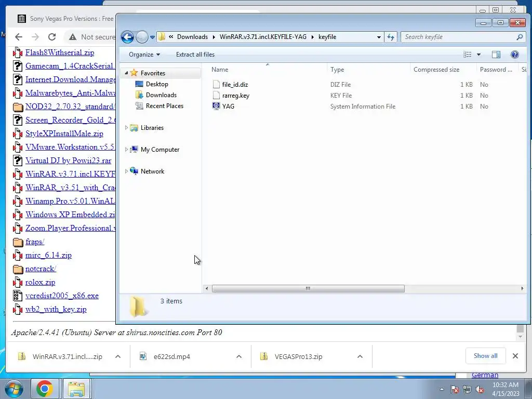532x399 pixels.
Task: Click the left arrow of horizontal scrollbar
Action: (207, 288)
